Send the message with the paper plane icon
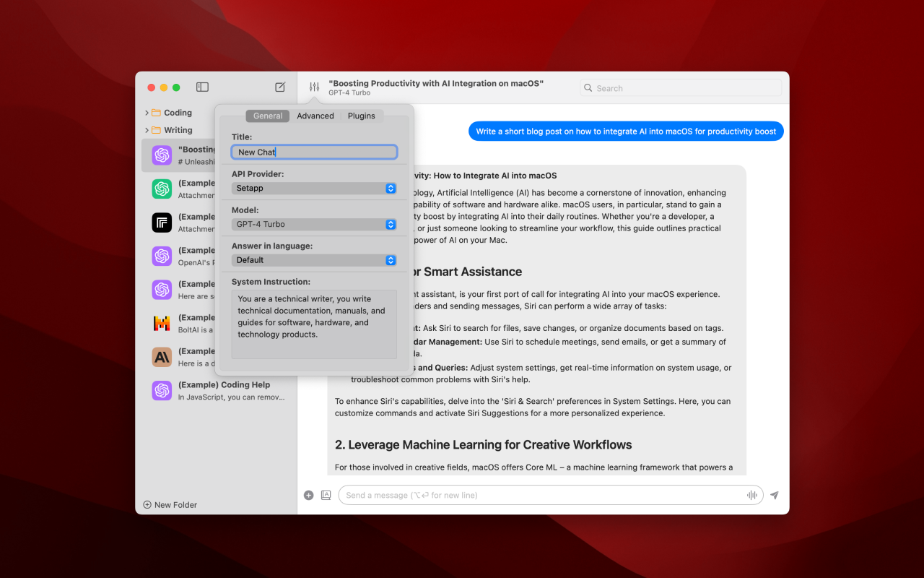Image resolution: width=924 pixels, height=578 pixels. pyautogui.click(x=773, y=495)
